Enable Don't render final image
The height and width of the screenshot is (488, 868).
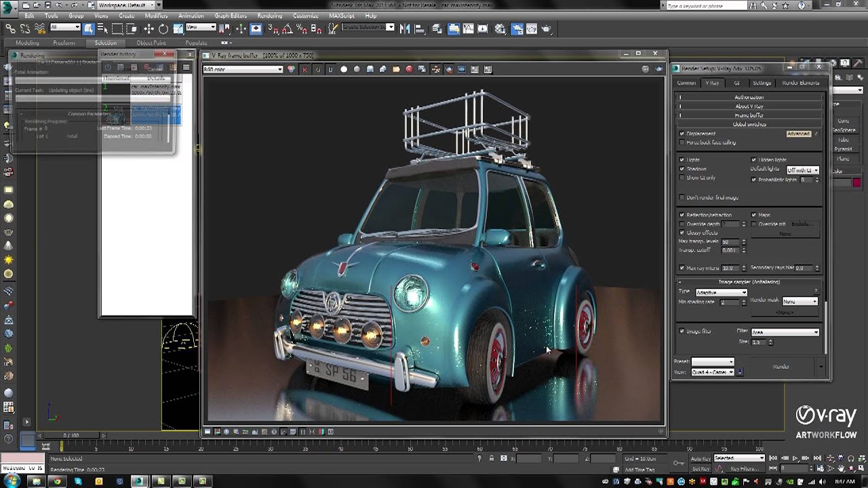coord(682,197)
